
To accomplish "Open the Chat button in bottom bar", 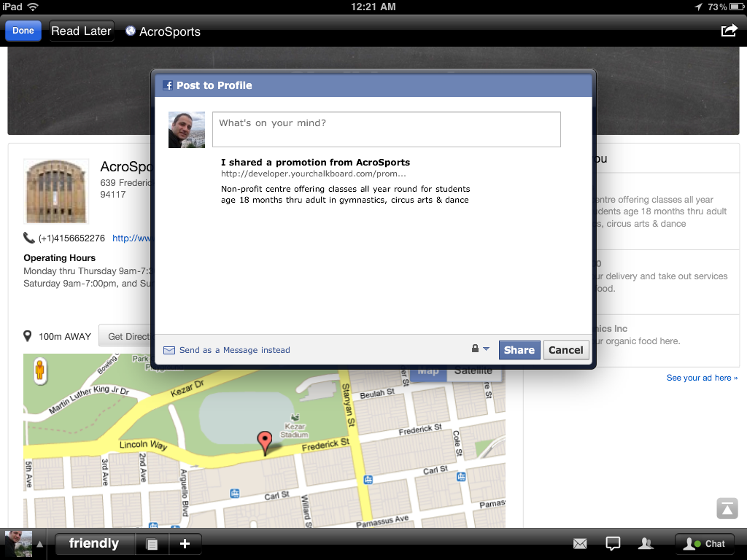I will click(x=705, y=544).
